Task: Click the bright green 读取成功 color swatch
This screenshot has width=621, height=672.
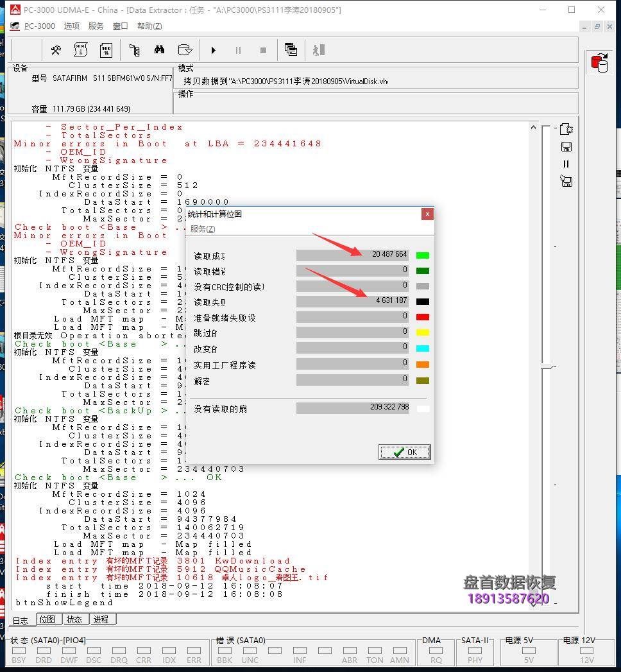Action: (423, 255)
